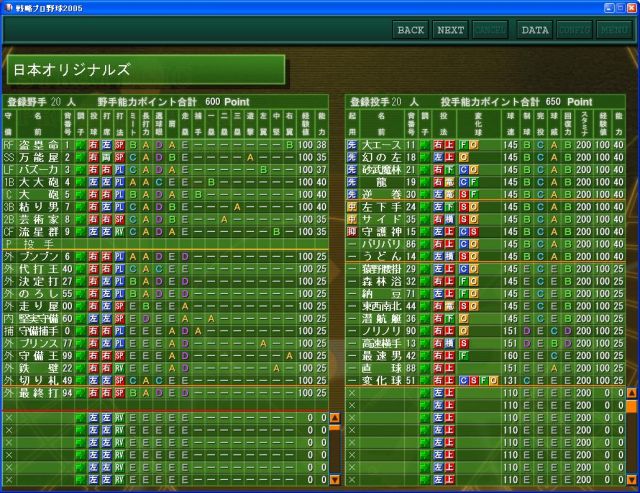Click the greyed CONFIG button

[x=574, y=30]
